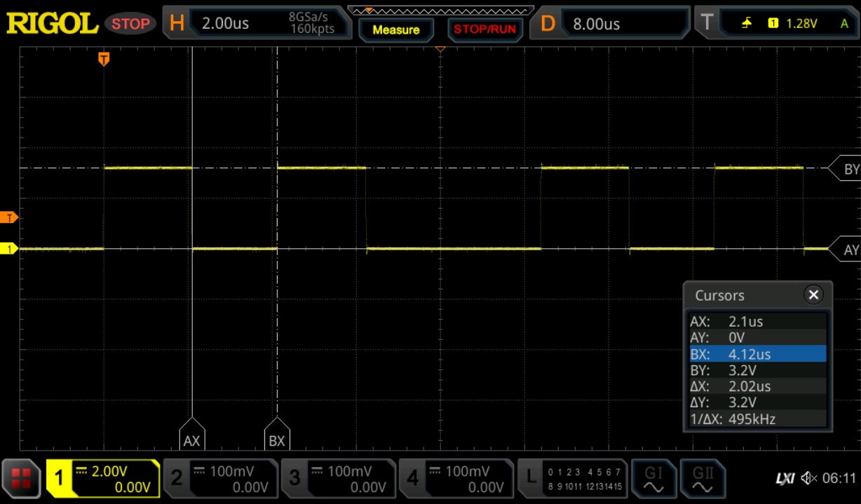Open the Delay 8.00us panel
The image size is (861, 504).
tap(610, 23)
